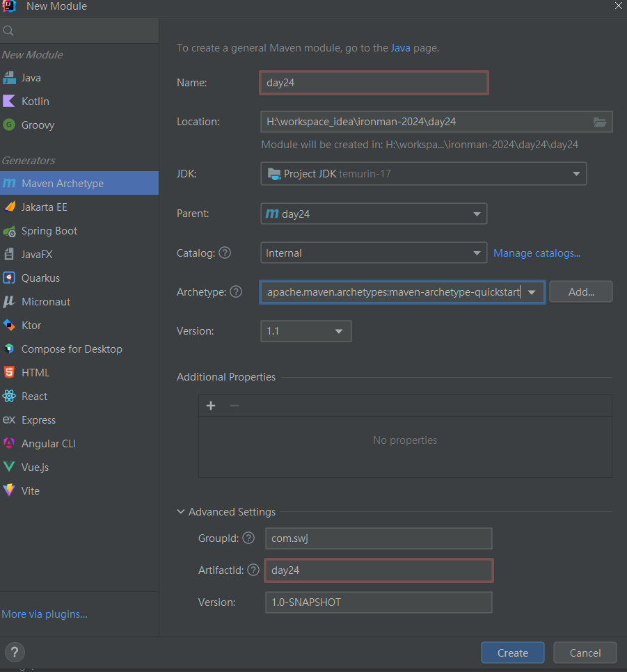Open the Manage catalogs link
The image size is (627, 672).
(x=537, y=253)
